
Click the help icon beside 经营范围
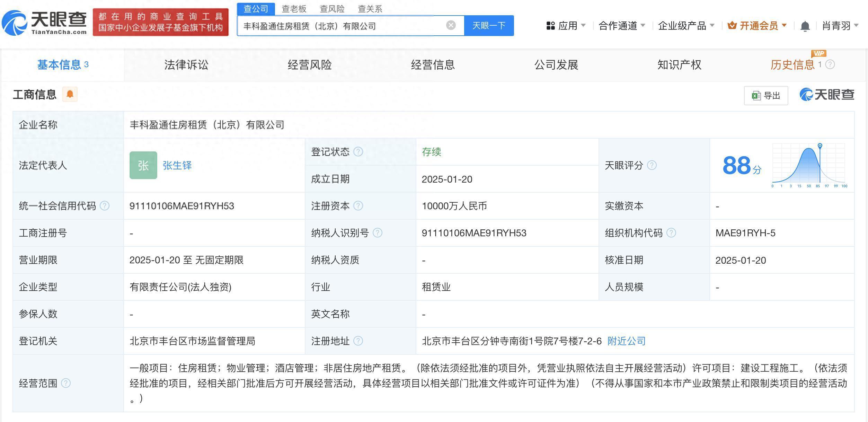pyautogui.click(x=66, y=383)
